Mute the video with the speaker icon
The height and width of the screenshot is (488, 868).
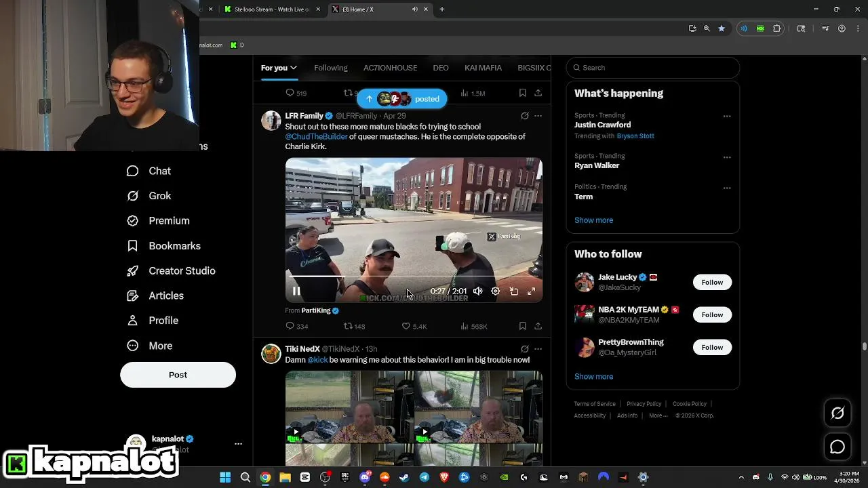click(x=477, y=291)
